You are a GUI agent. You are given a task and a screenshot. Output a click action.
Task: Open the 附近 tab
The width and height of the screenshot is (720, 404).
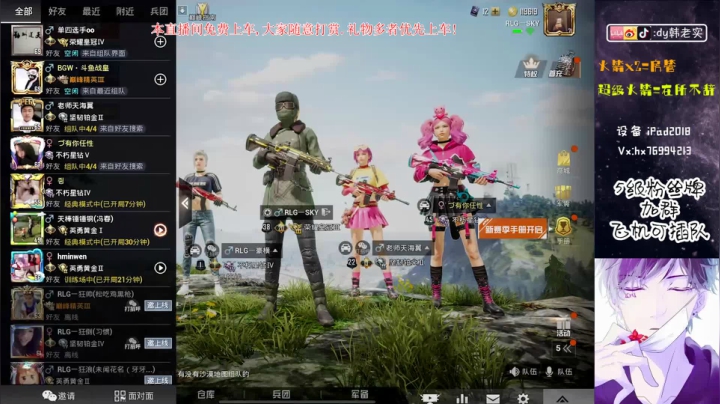[124, 11]
